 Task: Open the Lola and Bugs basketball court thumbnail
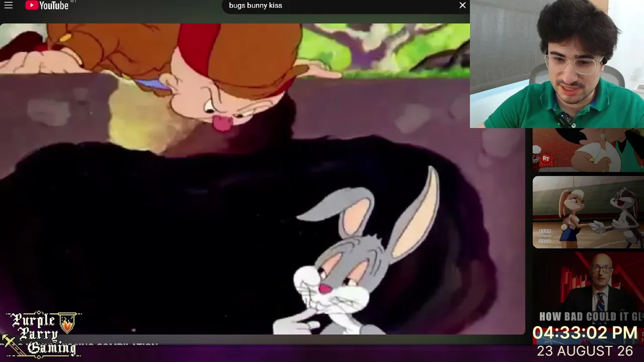coord(588,212)
